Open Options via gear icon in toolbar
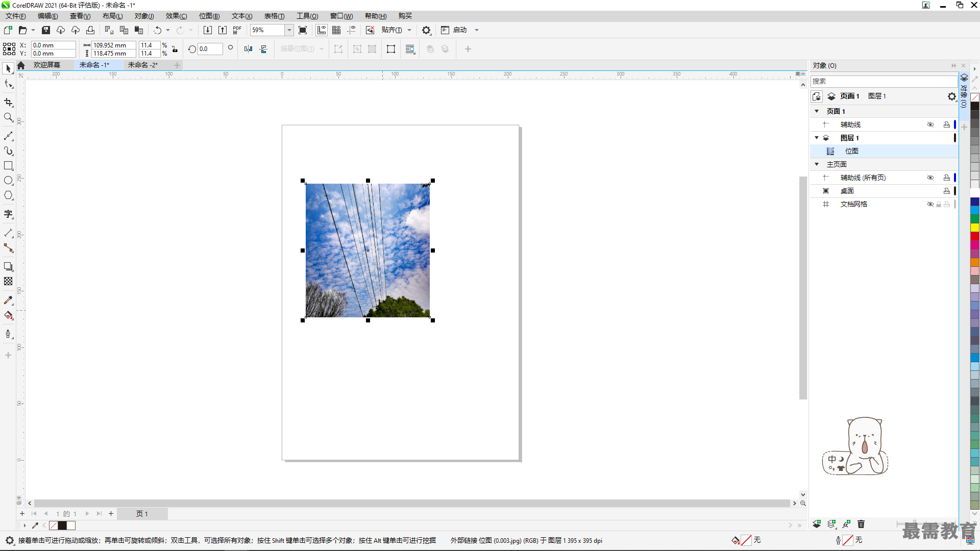The width and height of the screenshot is (980, 551). pos(426,30)
